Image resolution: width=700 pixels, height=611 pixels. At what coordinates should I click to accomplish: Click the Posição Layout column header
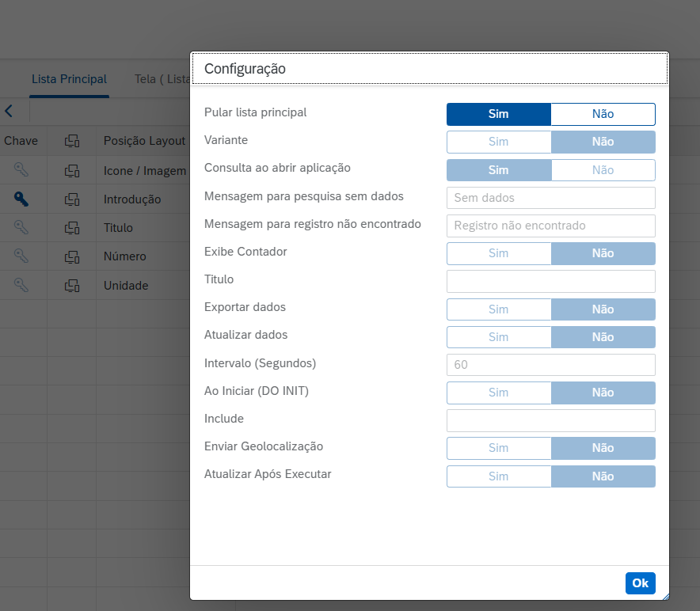pyautogui.click(x=144, y=141)
